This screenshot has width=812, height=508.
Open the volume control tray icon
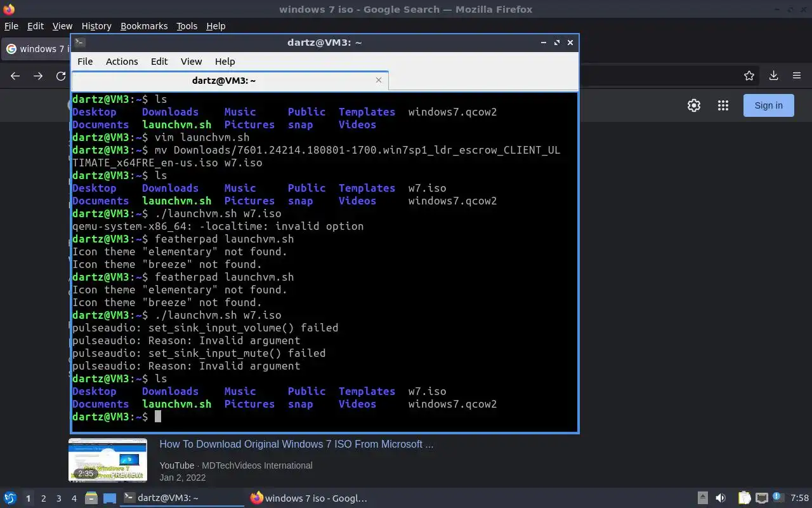[x=721, y=498]
